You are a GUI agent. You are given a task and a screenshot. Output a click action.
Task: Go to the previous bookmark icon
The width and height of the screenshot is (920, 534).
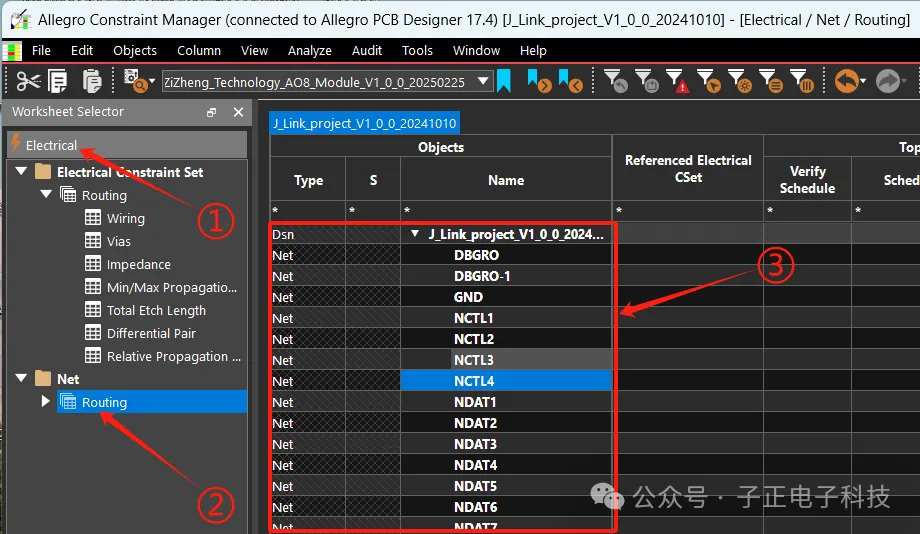[x=570, y=81]
